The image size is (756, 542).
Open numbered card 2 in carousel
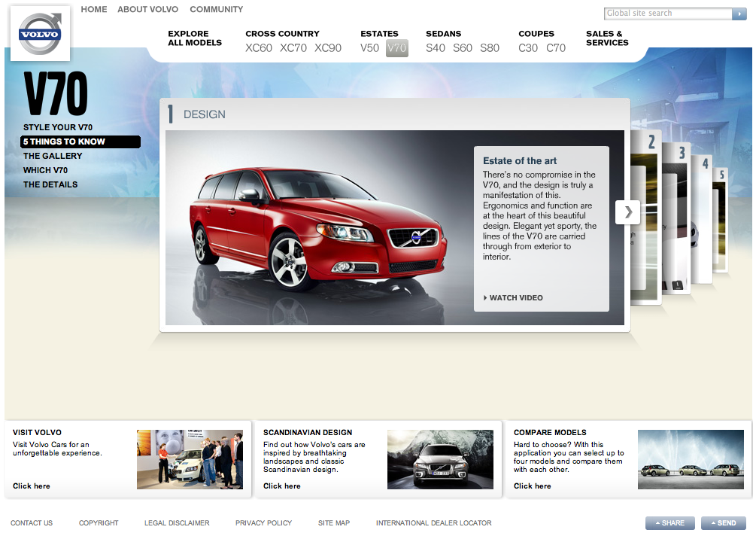click(x=651, y=142)
